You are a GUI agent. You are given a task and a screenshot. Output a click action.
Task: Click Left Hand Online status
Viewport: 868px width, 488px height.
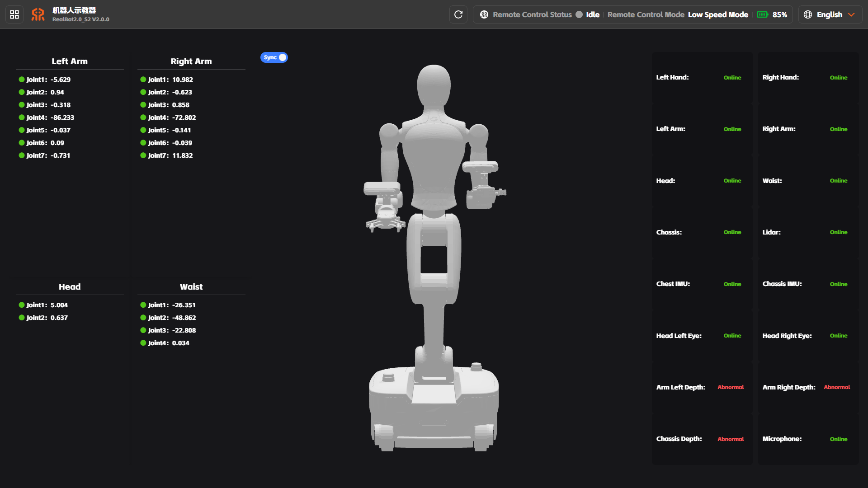tap(732, 78)
